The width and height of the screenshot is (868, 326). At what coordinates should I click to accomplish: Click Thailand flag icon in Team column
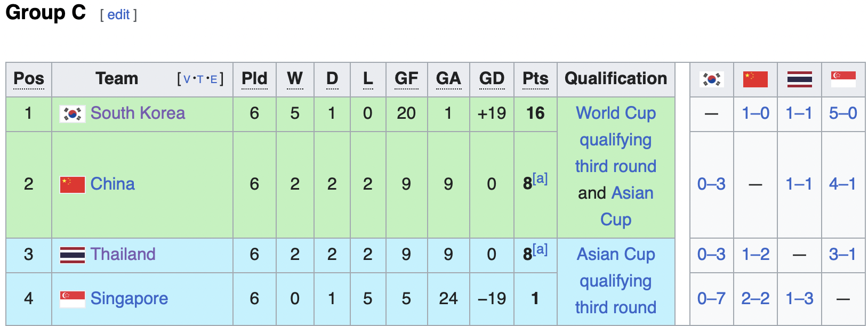[73, 255]
